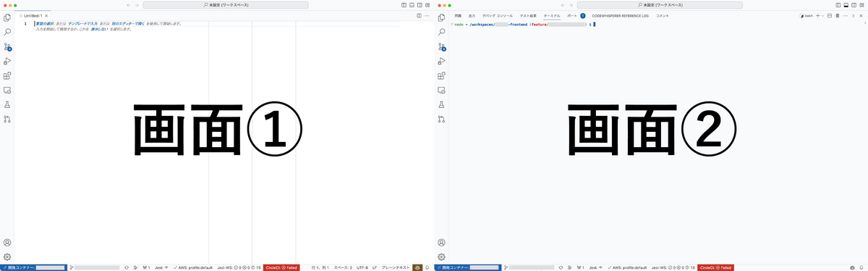Open Extensions view in Untitled-1 editor window
The image size is (868, 271).
[7, 75]
